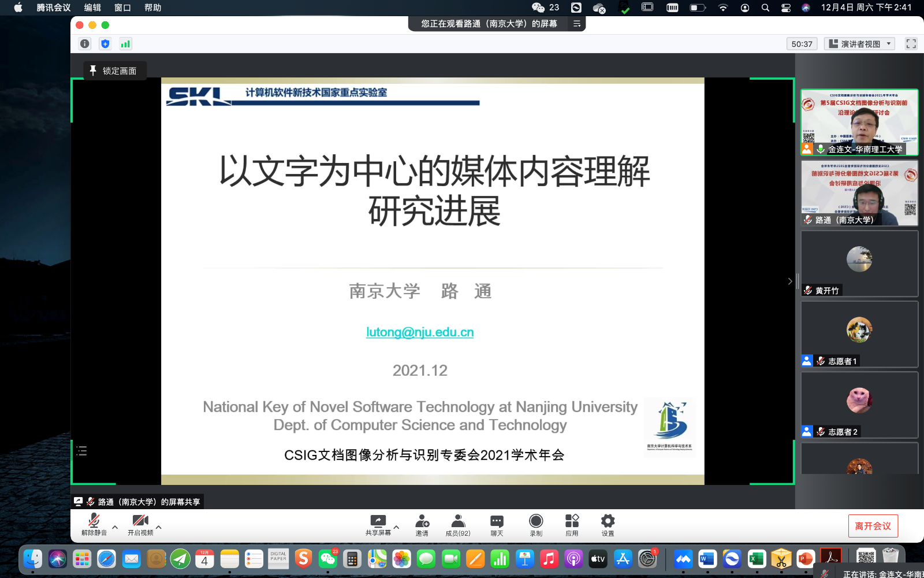Open the 窗口 menu in the menu bar
This screenshot has height=578, width=924.
pyautogui.click(x=122, y=8)
